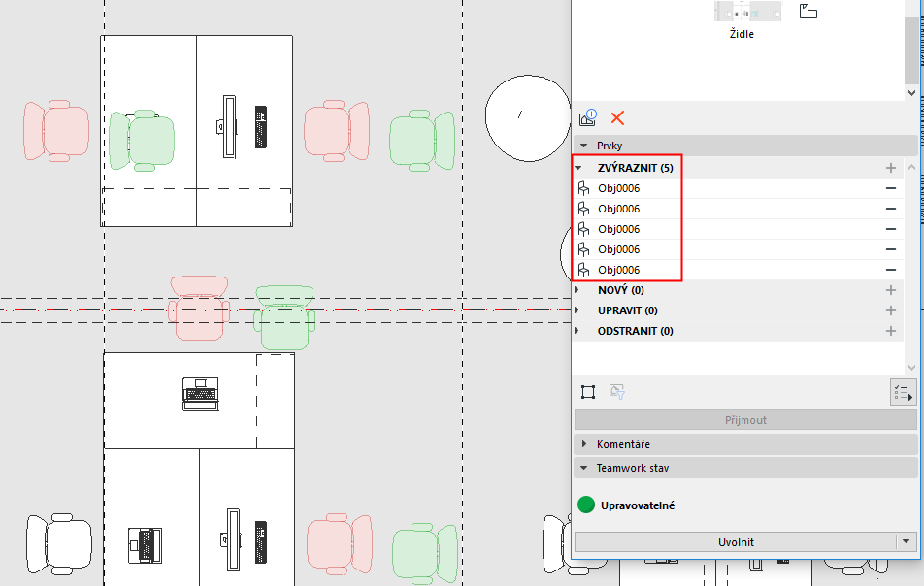This screenshot has height=586, width=924.
Task: Click the green Upravovatelné status indicator
Action: click(586, 505)
